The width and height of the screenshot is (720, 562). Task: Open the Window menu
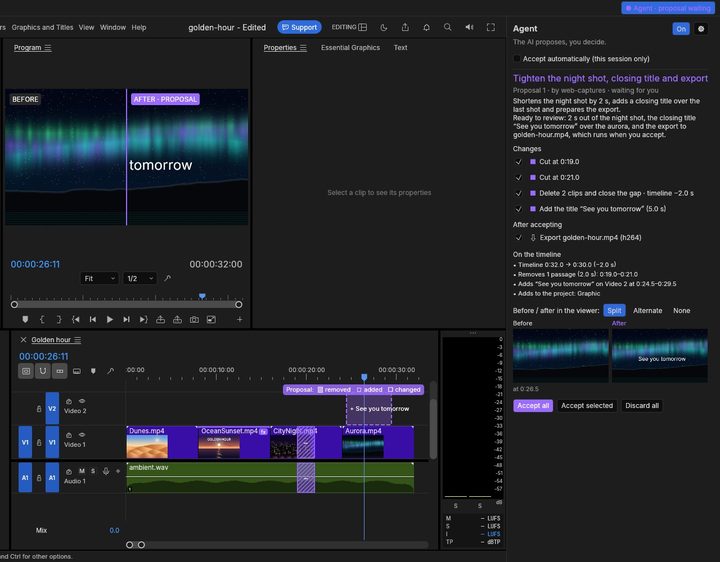pos(113,28)
